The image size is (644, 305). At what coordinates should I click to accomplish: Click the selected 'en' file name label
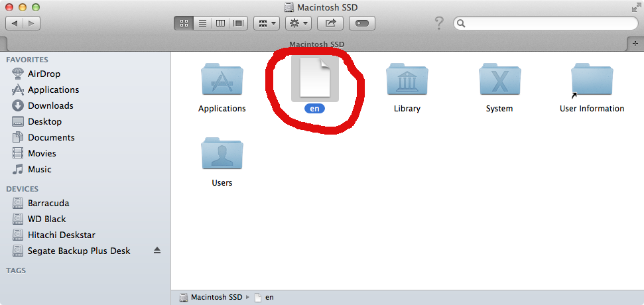(314, 109)
